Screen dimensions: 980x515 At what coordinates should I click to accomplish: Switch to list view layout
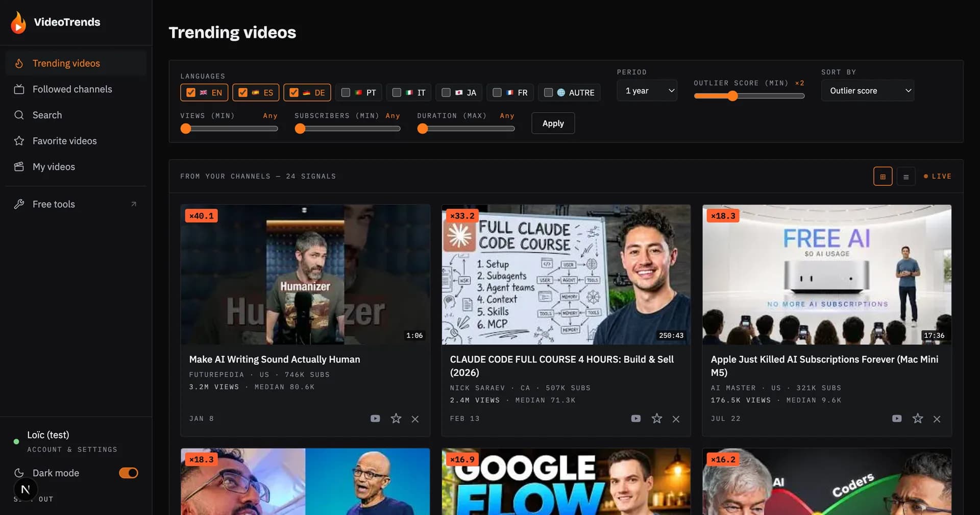pos(906,177)
